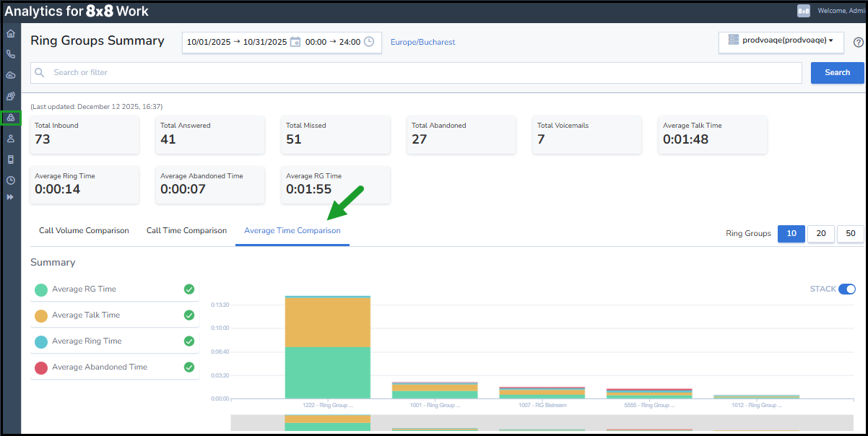
Task: Expand the sidebar with double-arrow icon
Action: click(x=11, y=197)
